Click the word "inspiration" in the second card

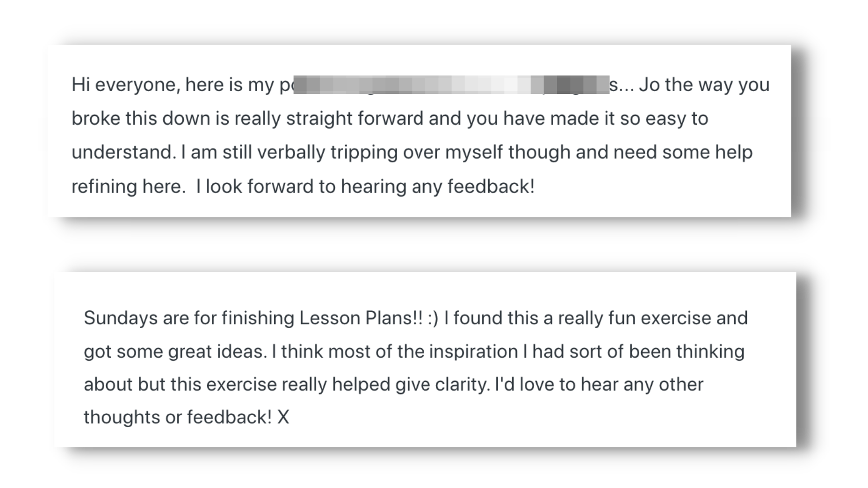coord(473,352)
